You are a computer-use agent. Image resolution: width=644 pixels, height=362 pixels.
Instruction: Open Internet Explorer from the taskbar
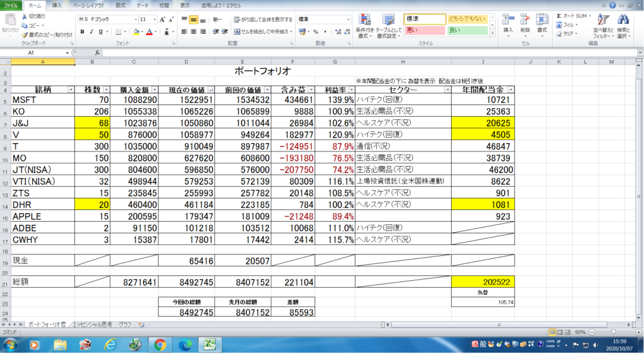click(110, 345)
